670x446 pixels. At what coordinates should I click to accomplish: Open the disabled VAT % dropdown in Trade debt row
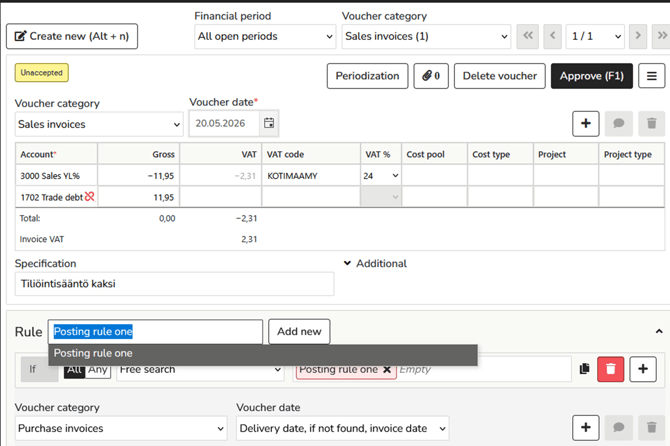381,197
